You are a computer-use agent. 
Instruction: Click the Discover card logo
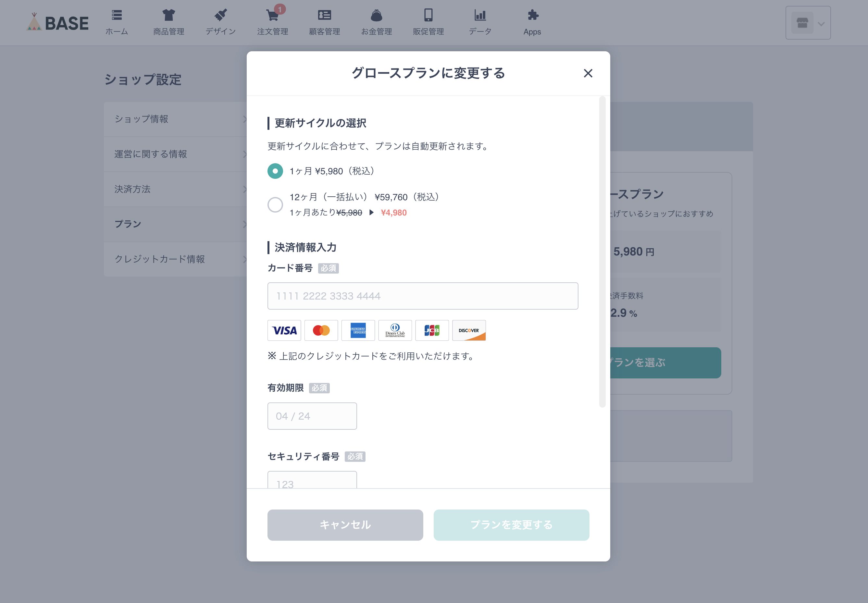click(x=469, y=331)
